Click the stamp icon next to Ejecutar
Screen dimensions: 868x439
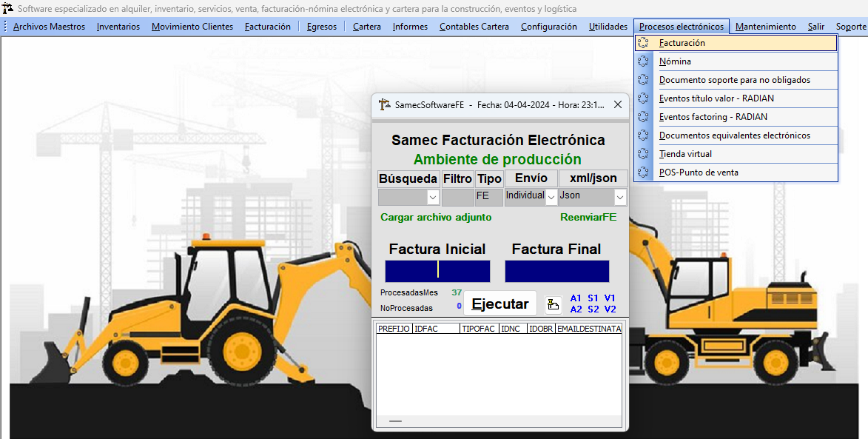tap(553, 304)
